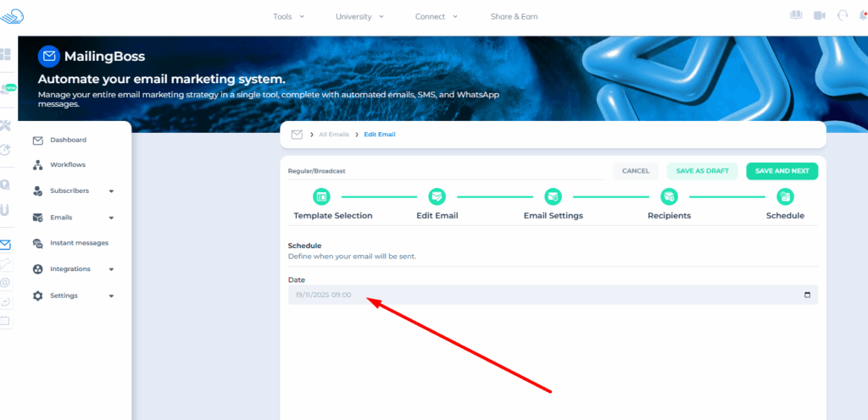The height and width of the screenshot is (420, 868).
Task: Click the Schedule step icon
Action: (785, 196)
